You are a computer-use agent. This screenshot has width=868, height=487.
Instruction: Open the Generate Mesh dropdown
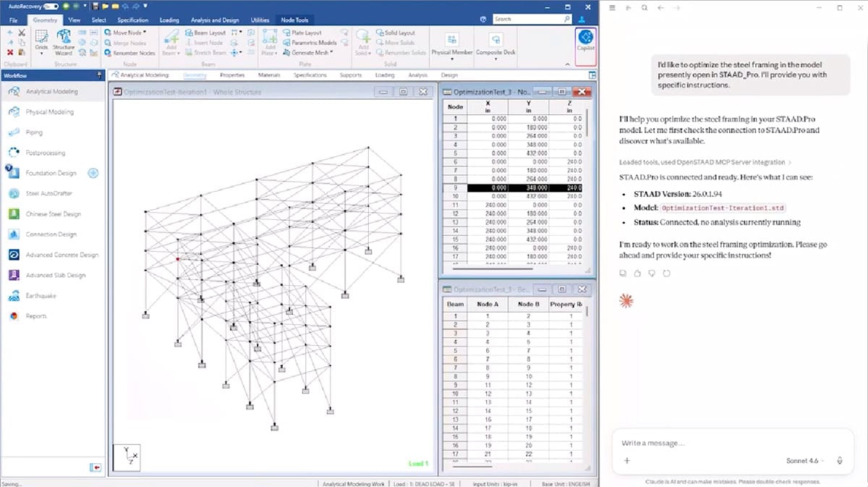332,53
